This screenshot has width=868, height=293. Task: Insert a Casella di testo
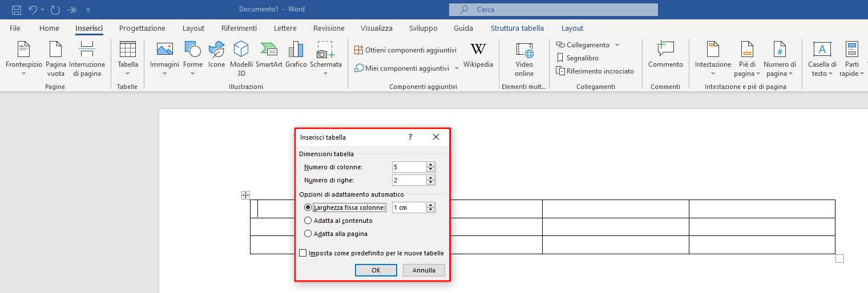(x=822, y=59)
